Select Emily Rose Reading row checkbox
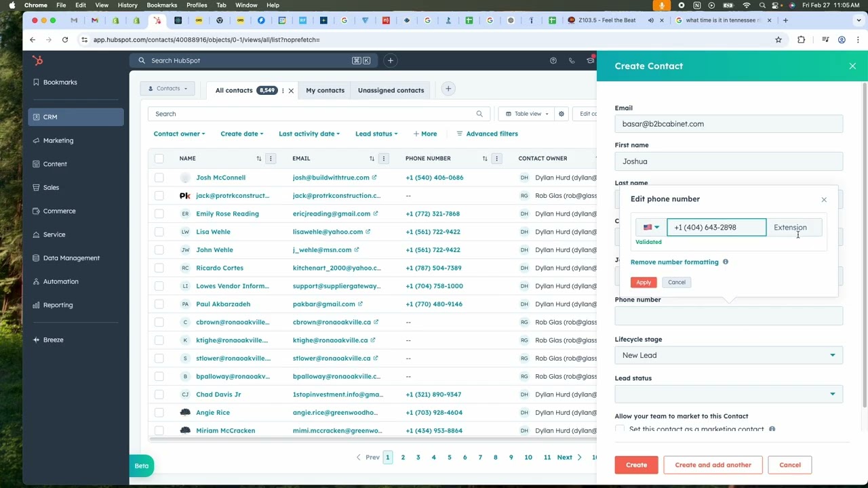 (159, 213)
